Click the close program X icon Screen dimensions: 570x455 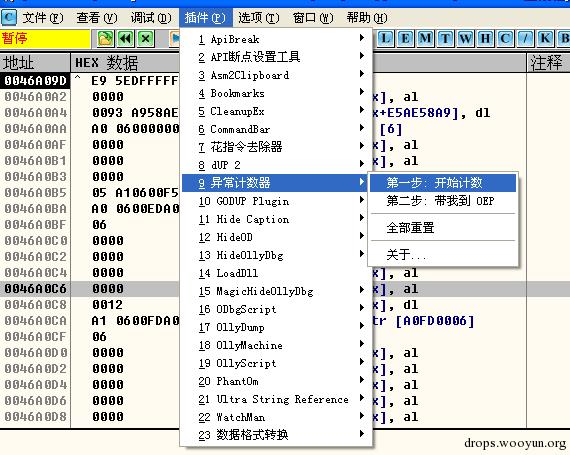pyautogui.click(x=145, y=38)
